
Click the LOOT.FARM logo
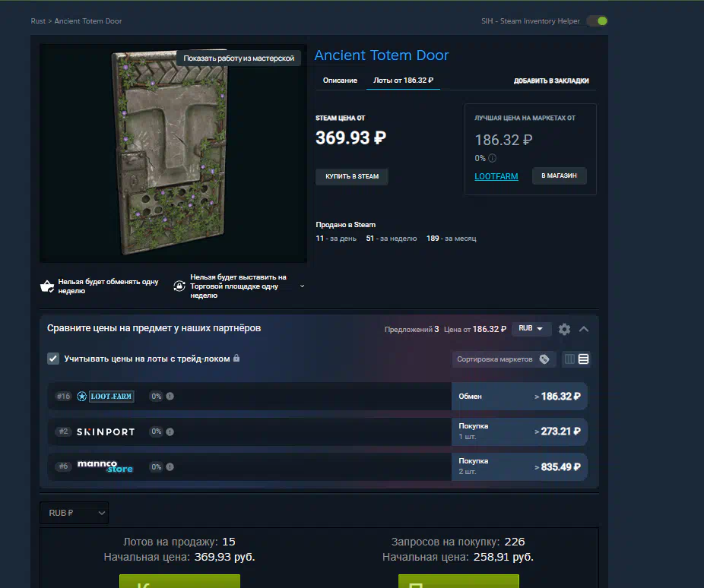coord(106,397)
